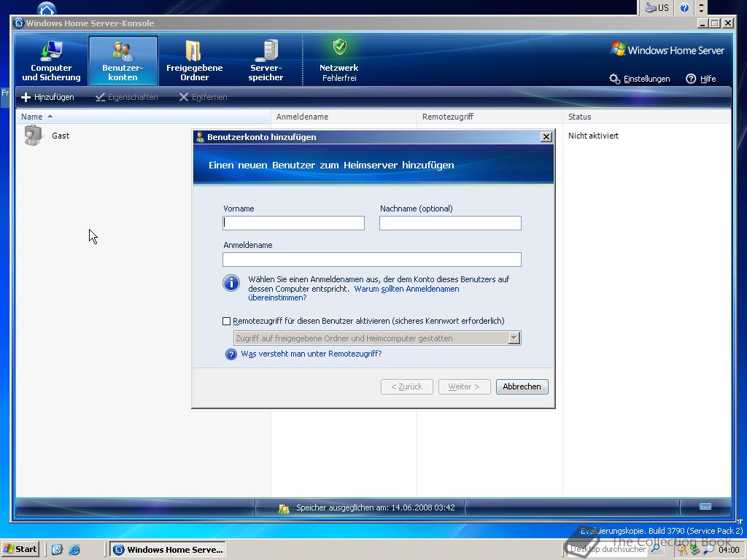Image resolution: width=747 pixels, height=560 pixels.
Task: Click the 'Nicht aktiviert' status text
Action: tap(593, 136)
